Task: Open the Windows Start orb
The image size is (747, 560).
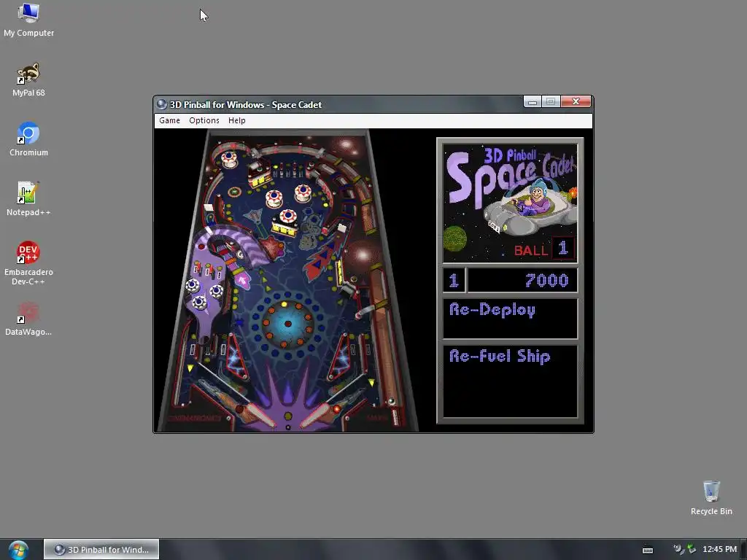Action: [x=18, y=550]
